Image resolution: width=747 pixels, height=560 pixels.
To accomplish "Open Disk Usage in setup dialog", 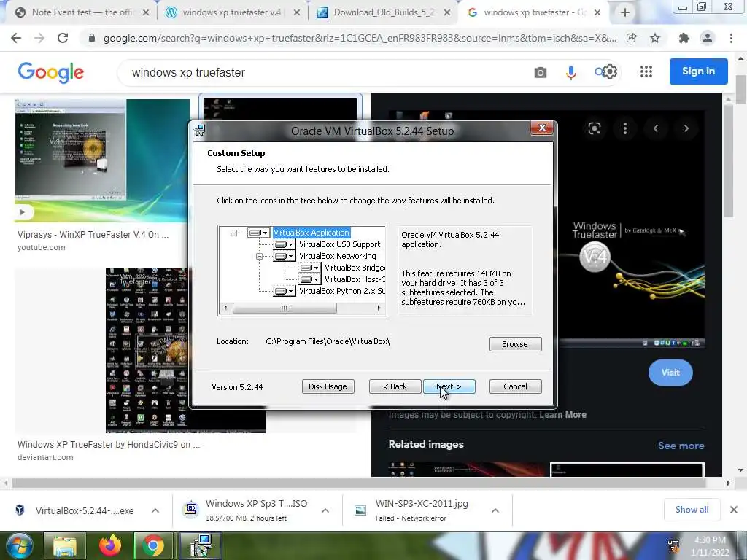I will [x=328, y=386].
